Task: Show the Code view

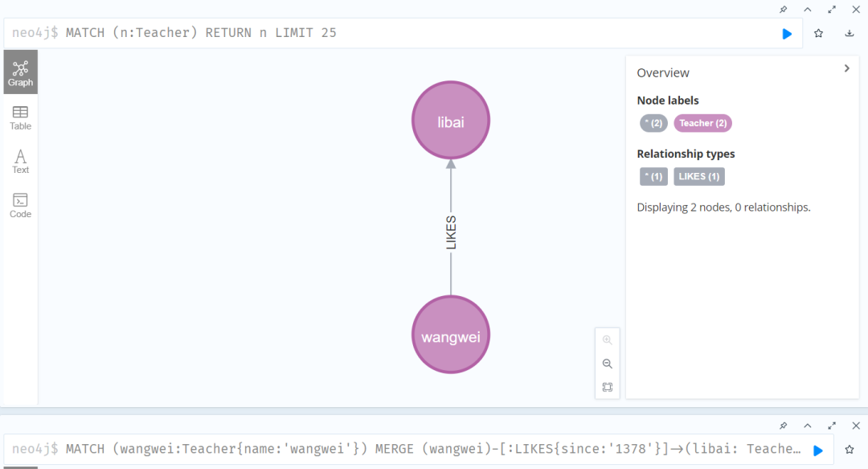Action: pyautogui.click(x=20, y=205)
